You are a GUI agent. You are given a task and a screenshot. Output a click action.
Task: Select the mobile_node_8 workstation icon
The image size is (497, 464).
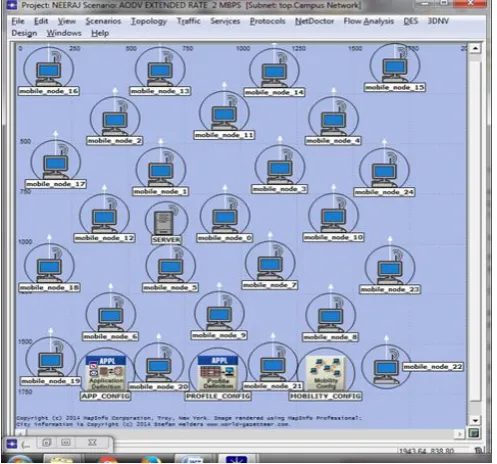330,320
